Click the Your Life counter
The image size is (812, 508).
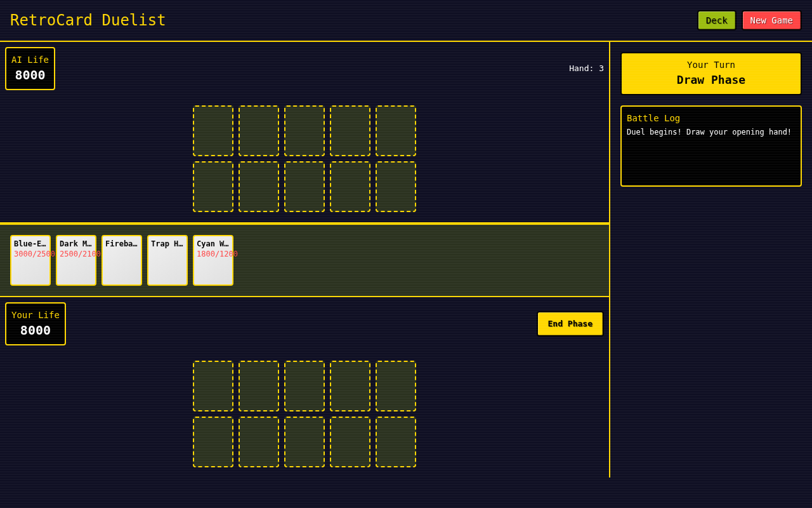[x=35, y=324]
